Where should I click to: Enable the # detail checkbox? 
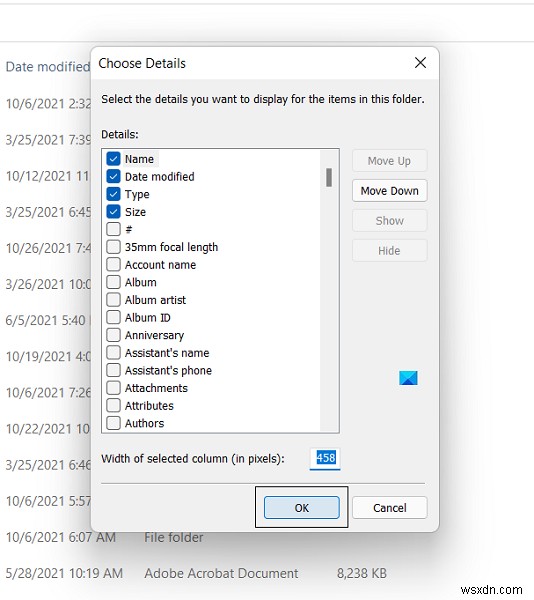click(113, 229)
